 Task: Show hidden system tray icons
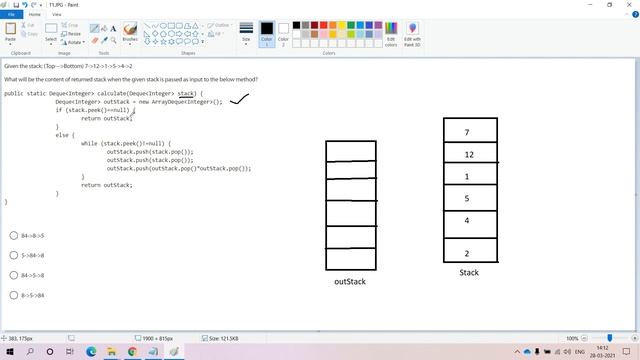pos(517,351)
